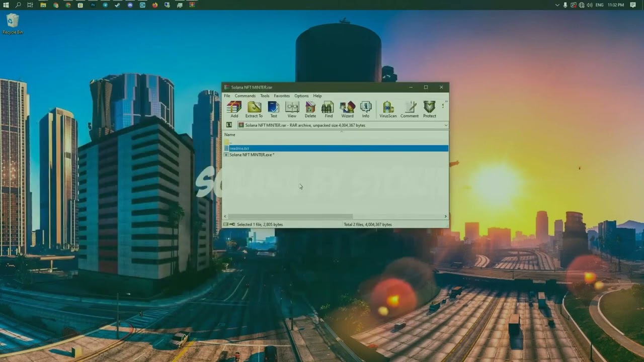The height and width of the screenshot is (362, 644).
Task: Minimize the Solana NFT MINTER.rar window
Action: (x=411, y=87)
